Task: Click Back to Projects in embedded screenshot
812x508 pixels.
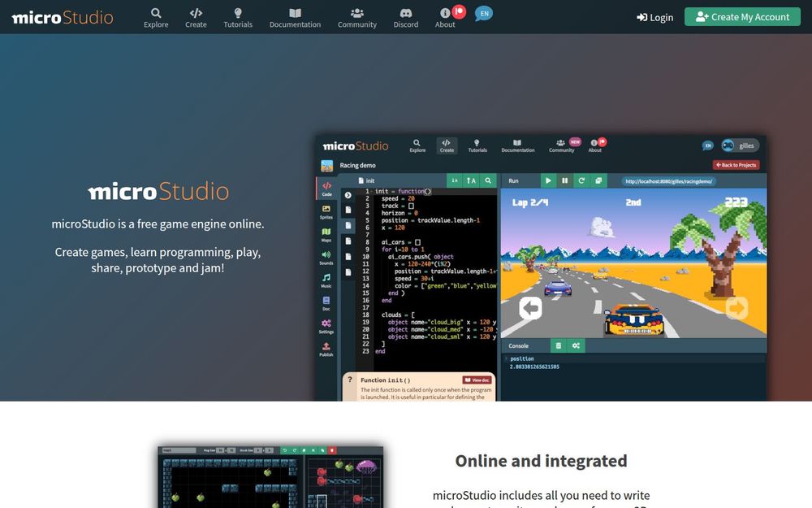Action: click(x=736, y=165)
